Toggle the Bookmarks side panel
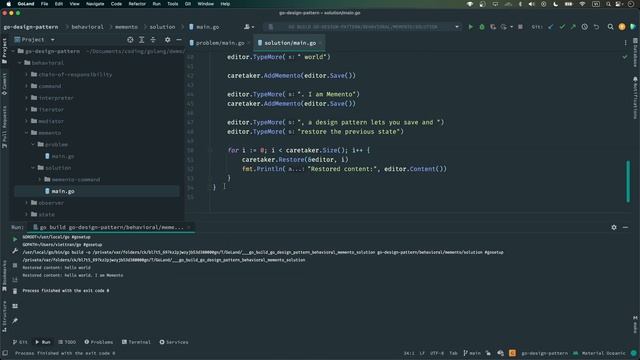Screen dimensions: 640x360 4,277
